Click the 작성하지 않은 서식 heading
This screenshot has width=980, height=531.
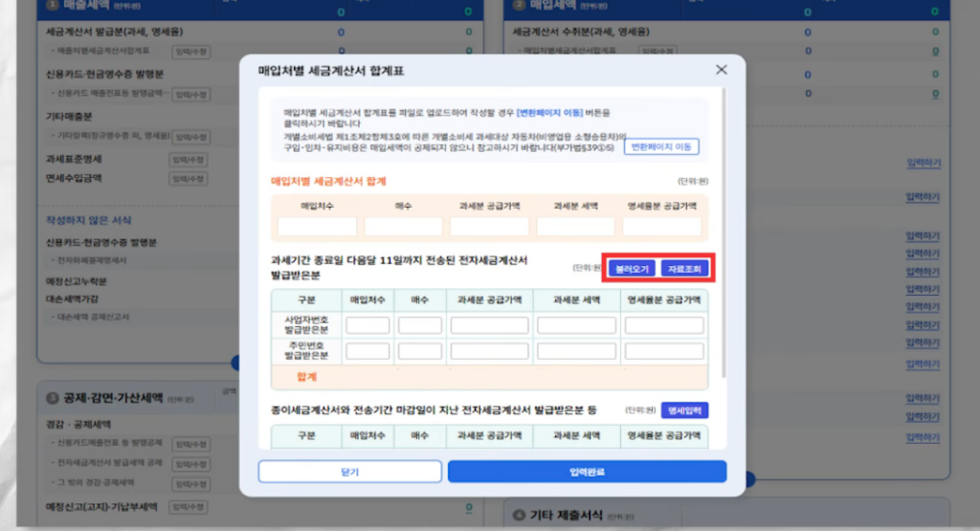coord(88,220)
